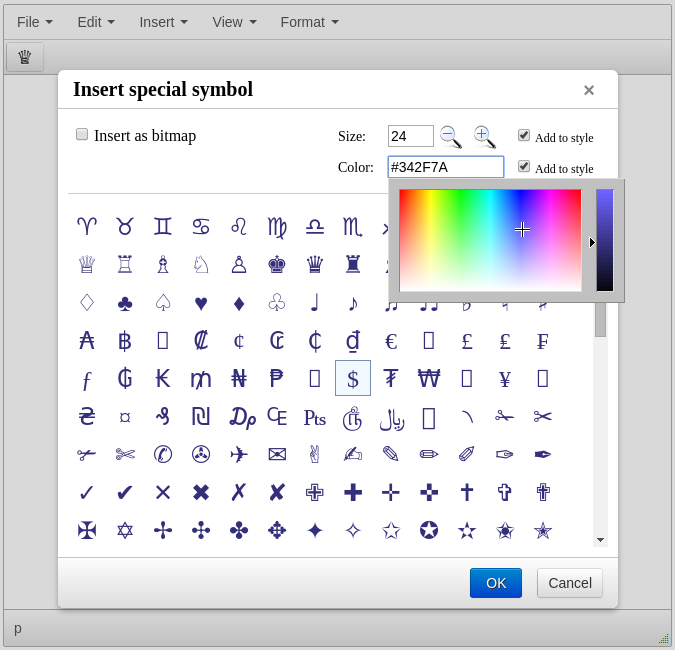Viewport: 675px width, 650px height.
Task: Open the File menu
Action: tap(35, 22)
